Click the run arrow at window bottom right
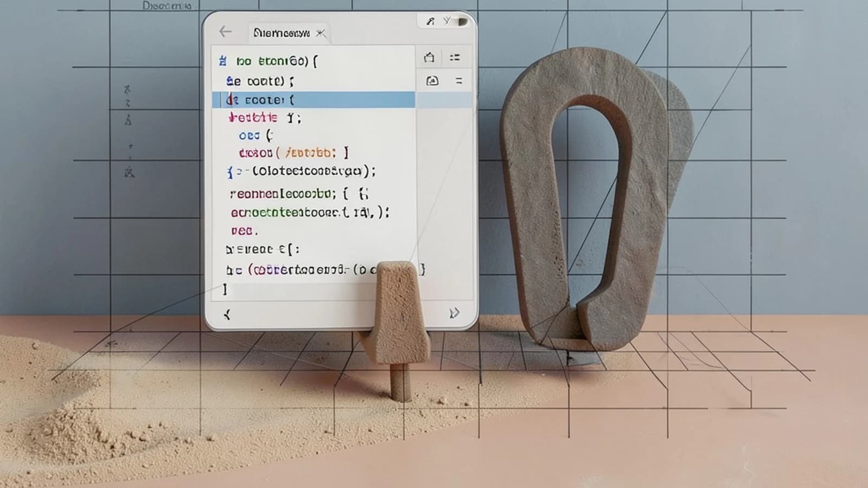 coord(455,313)
